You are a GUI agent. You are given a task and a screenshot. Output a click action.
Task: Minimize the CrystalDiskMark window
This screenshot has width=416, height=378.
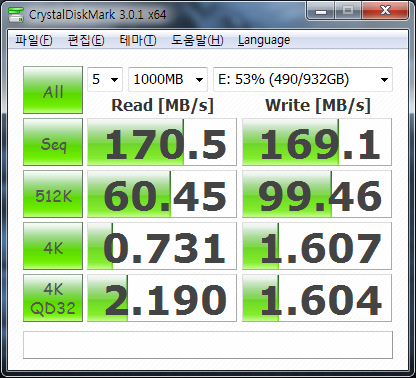click(321, 11)
